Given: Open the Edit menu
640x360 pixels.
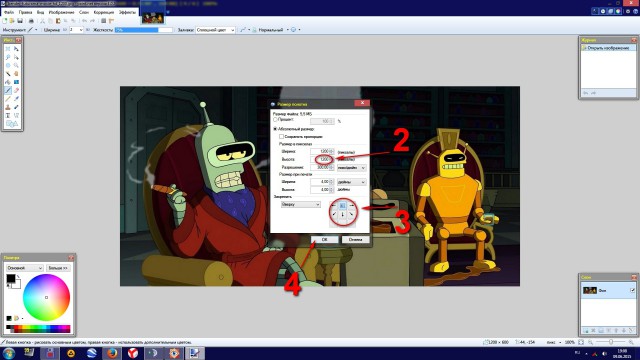Looking at the screenshot, I should [x=25, y=12].
